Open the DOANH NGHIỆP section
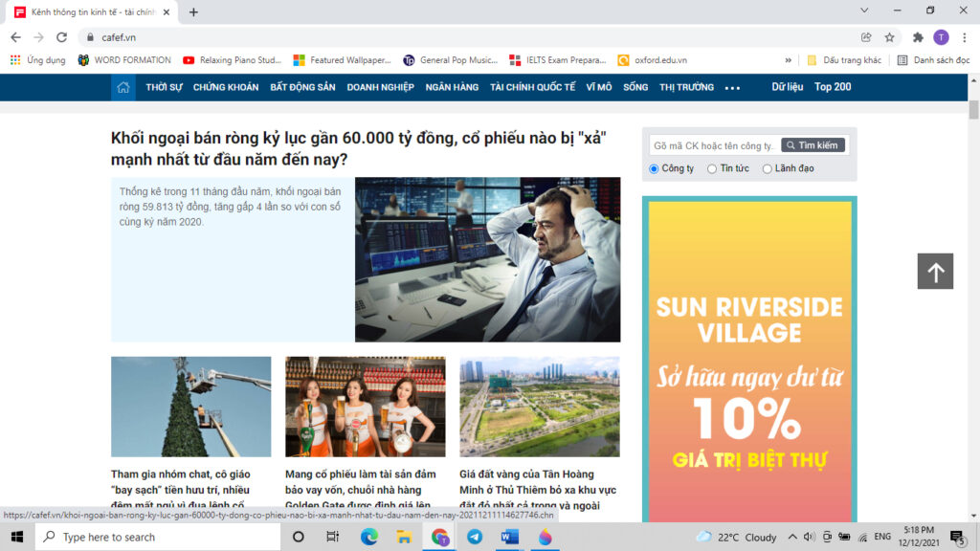This screenshot has height=551, width=980. 380,87
